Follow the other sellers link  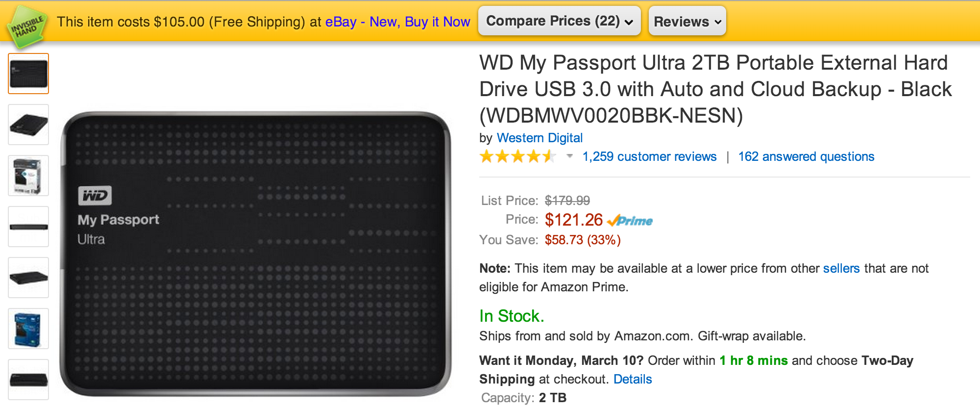point(841,269)
